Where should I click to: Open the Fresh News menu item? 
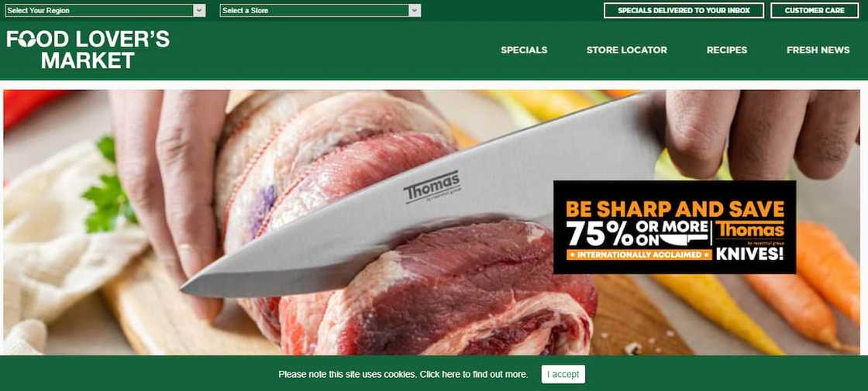click(818, 50)
